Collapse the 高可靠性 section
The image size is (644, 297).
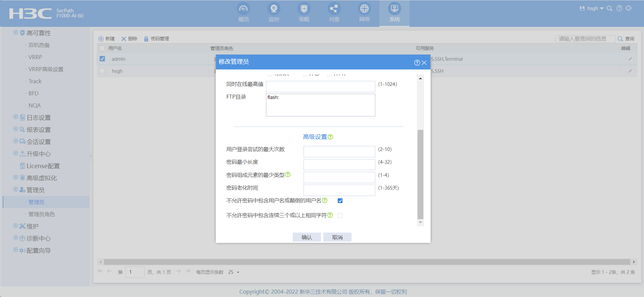15,32
